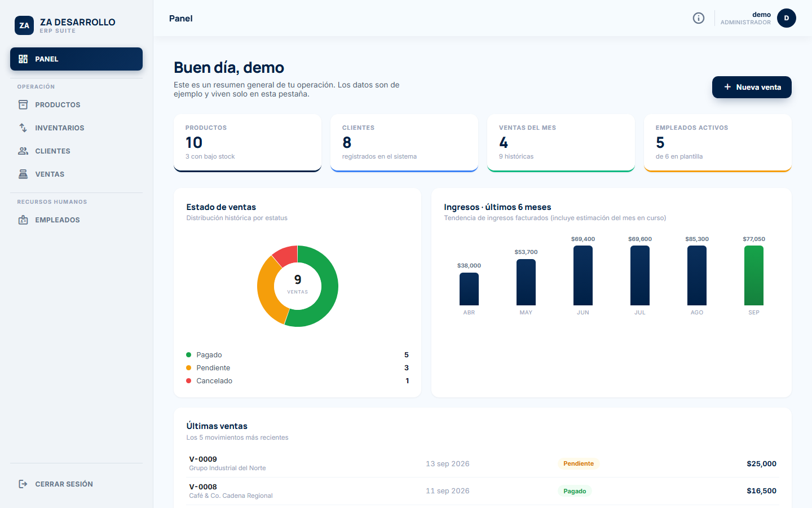Open the Panel menu item
812x508 pixels.
(76, 59)
